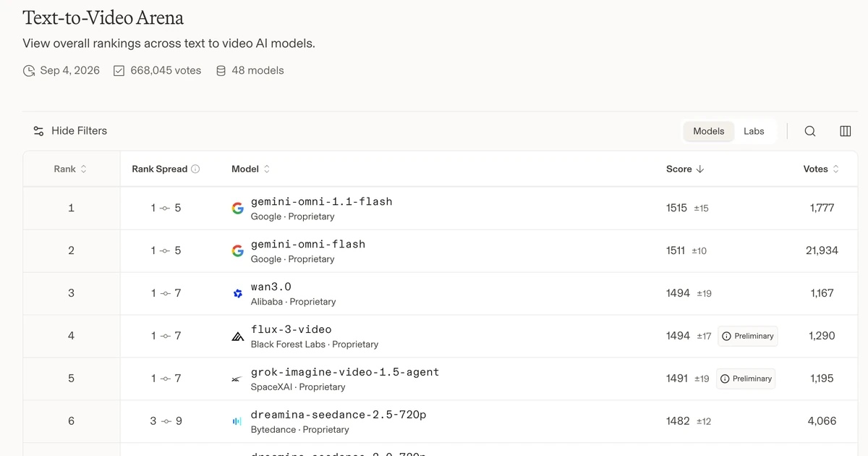Image resolution: width=868 pixels, height=456 pixels.
Task: Click the info icon in flux-3-video Preliminary badge
Action: [726, 336]
